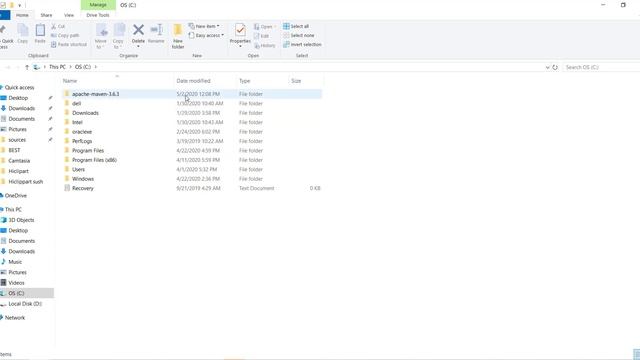Open the sources pinned folder
This screenshot has width=640, height=360.
17,140
